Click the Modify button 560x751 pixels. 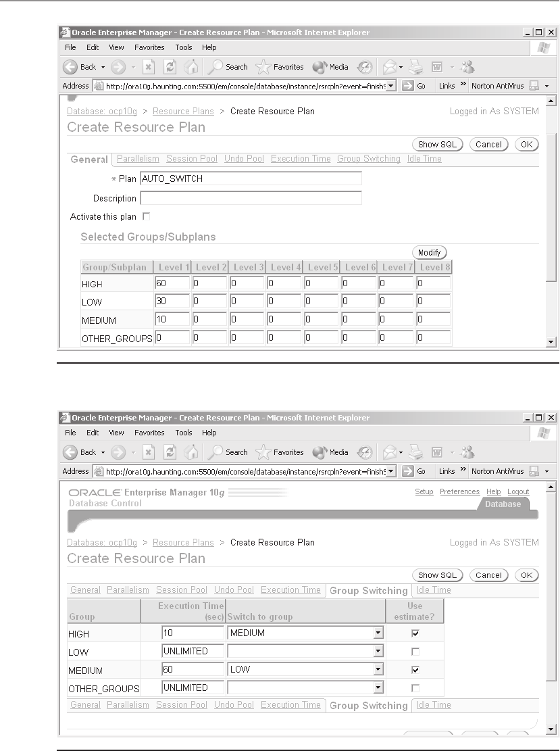[430, 252]
